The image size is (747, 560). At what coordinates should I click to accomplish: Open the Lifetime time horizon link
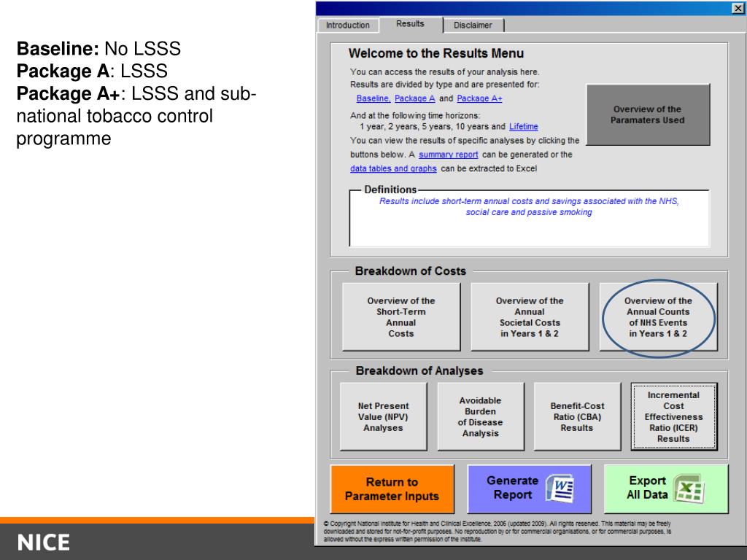tap(524, 127)
